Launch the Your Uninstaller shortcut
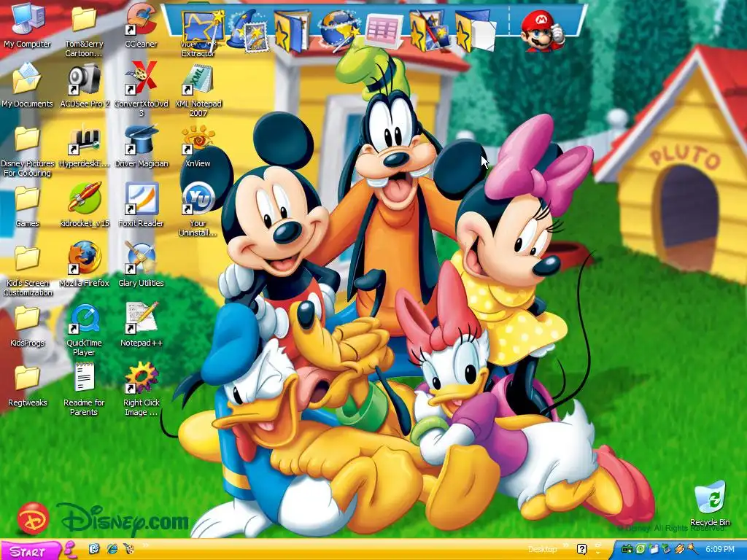The image size is (747, 560). [x=198, y=210]
